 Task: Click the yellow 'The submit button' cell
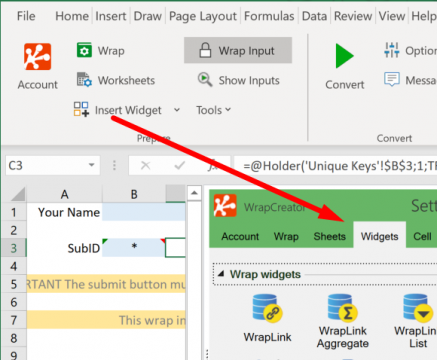[x=106, y=284]
